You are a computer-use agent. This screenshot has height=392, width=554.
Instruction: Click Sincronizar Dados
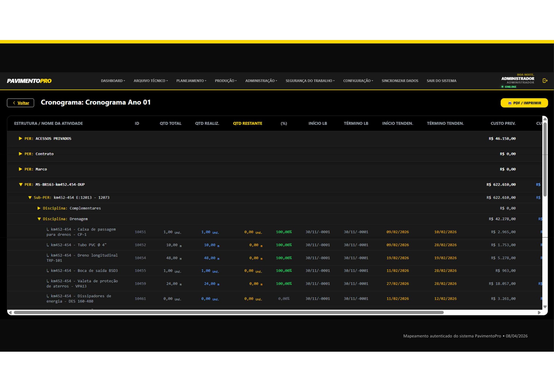click(400, 81)
